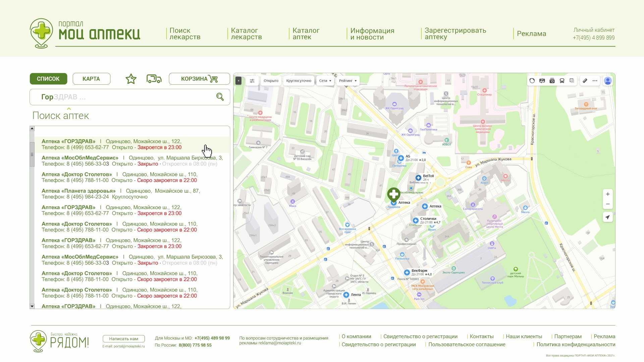Show public transport layer bus icon

(x=562, y=81)
